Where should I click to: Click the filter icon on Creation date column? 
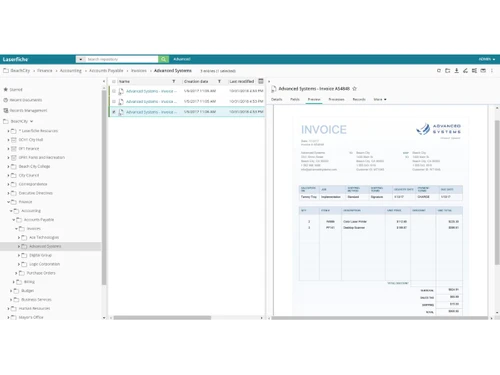(219, 81)
